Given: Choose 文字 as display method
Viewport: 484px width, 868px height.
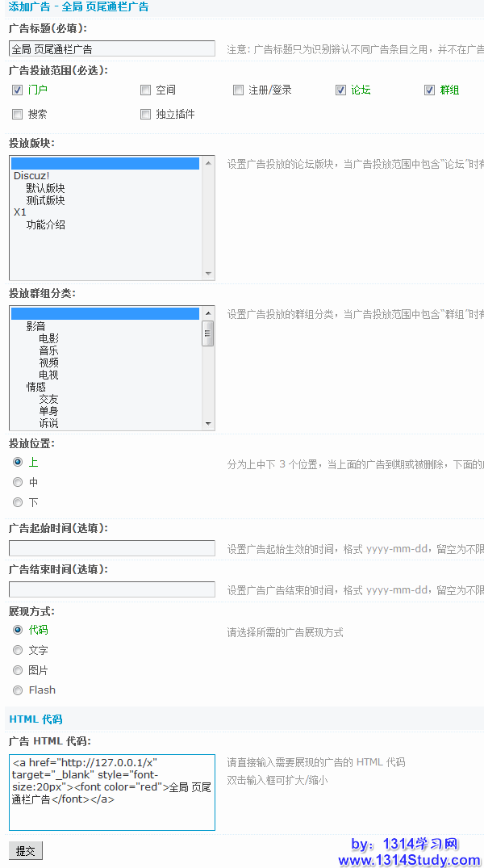Looking at the screenshot, I should click(18, 650).
